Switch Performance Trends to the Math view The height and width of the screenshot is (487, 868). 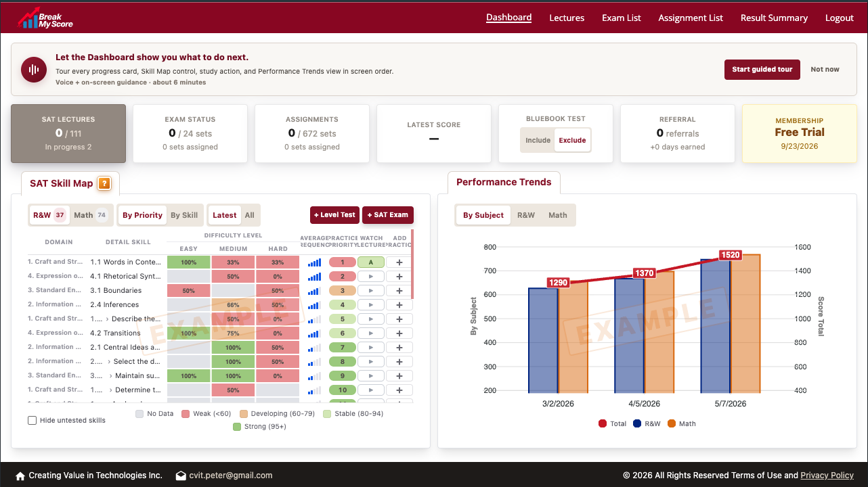click(558, 215)
